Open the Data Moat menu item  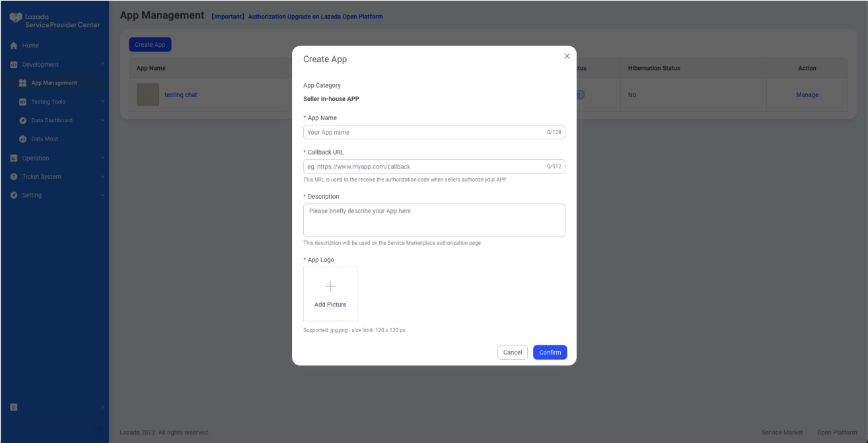pyautogui.click(x=44, y=139)
